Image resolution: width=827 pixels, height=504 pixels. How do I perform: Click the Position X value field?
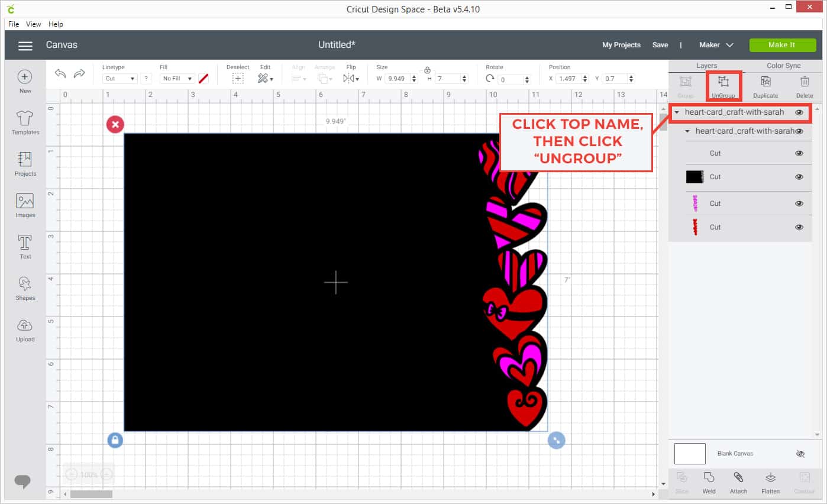[568, 79]
